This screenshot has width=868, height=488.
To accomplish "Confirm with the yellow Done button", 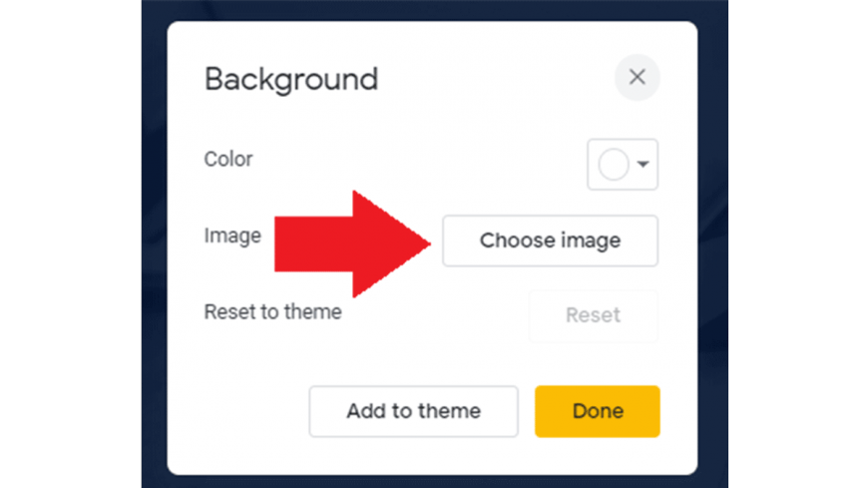I will click(x=598, y=411).
